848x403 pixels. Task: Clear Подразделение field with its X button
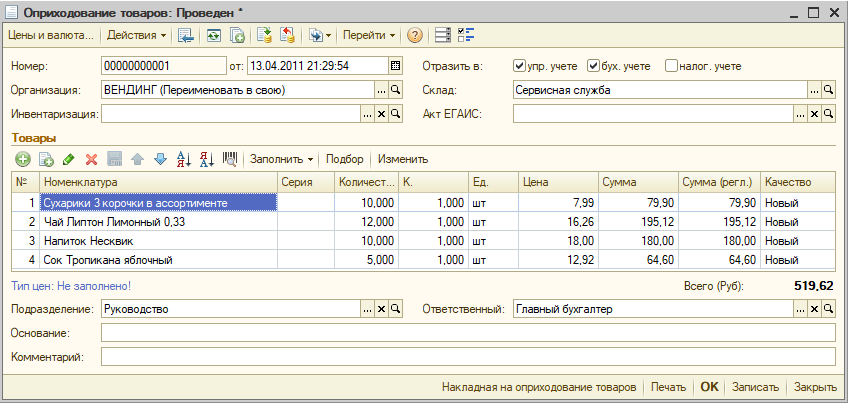coord(381,309)
